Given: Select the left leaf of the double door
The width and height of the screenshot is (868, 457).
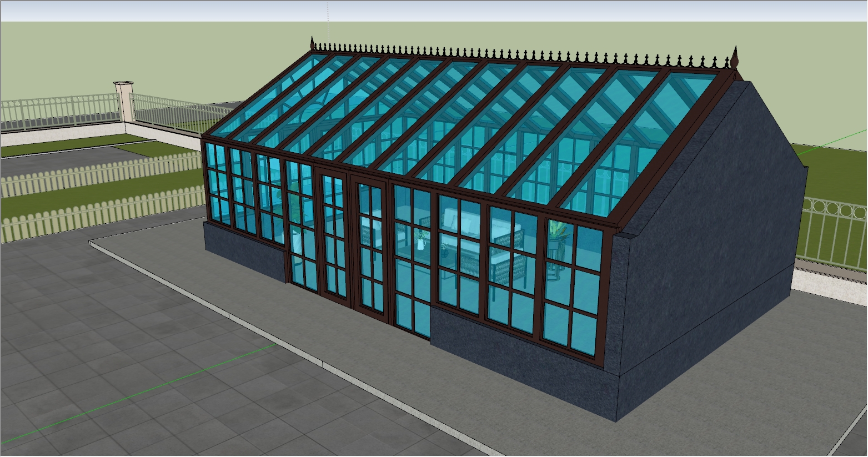Looking at the screenshot, I should (x=333, y=236).
